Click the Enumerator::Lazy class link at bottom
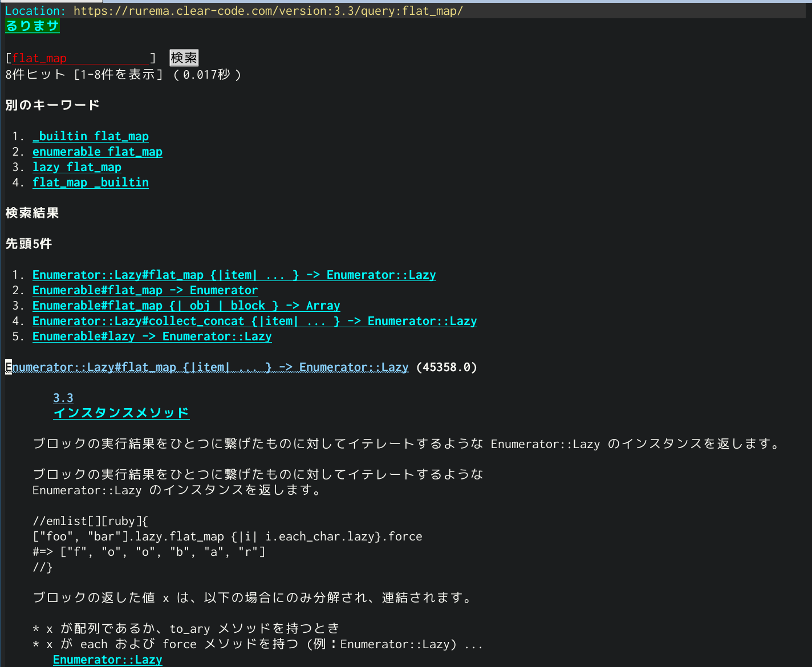 point(108,660)
